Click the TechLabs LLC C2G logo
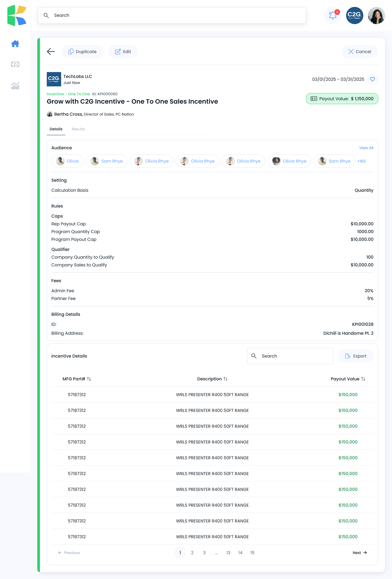The image size is (392, 579). pyautogui.click(x=54, y=79)
